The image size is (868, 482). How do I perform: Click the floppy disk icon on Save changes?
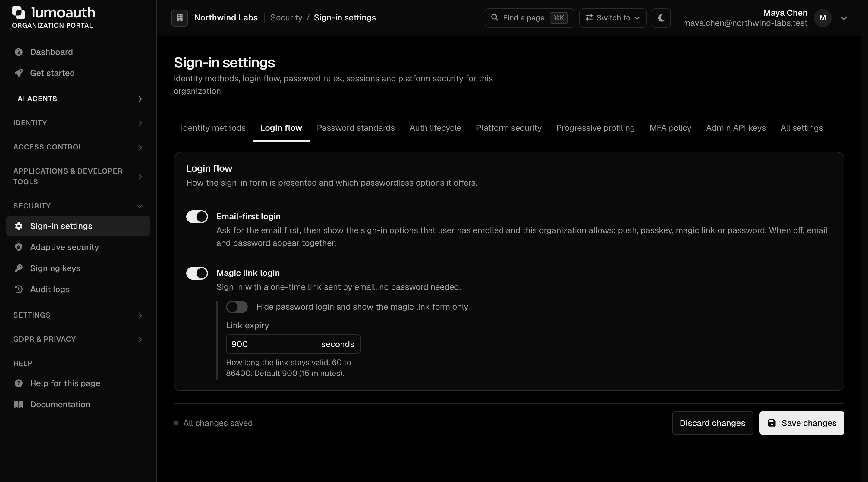point(772,423)
